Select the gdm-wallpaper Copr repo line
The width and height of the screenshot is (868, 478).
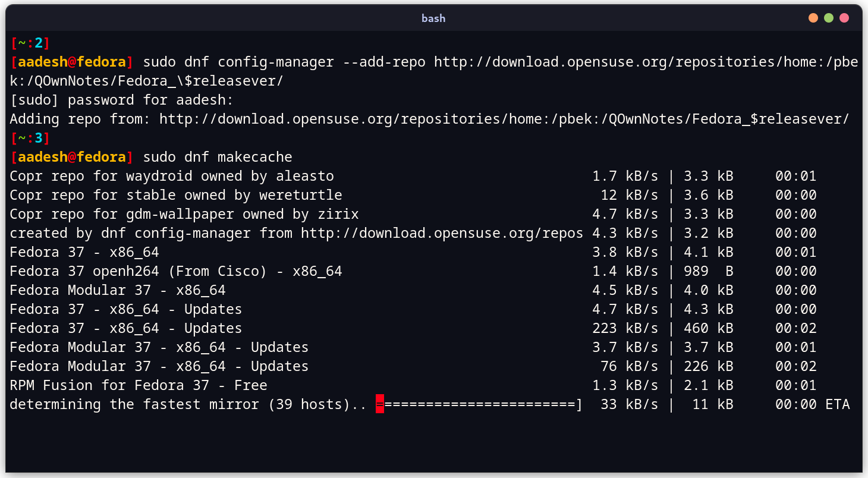point(184,214)
